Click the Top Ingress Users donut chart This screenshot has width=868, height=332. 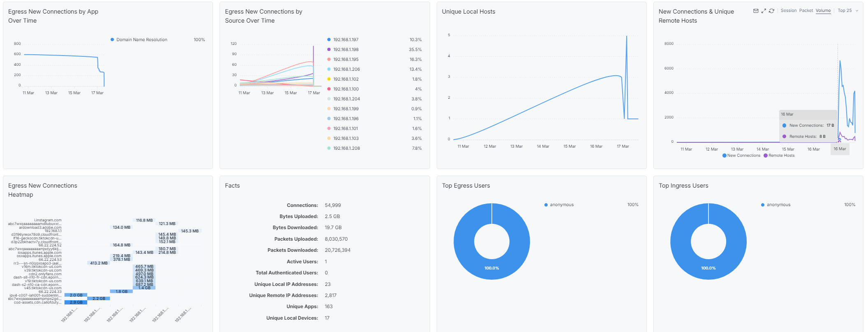point(708,241)
